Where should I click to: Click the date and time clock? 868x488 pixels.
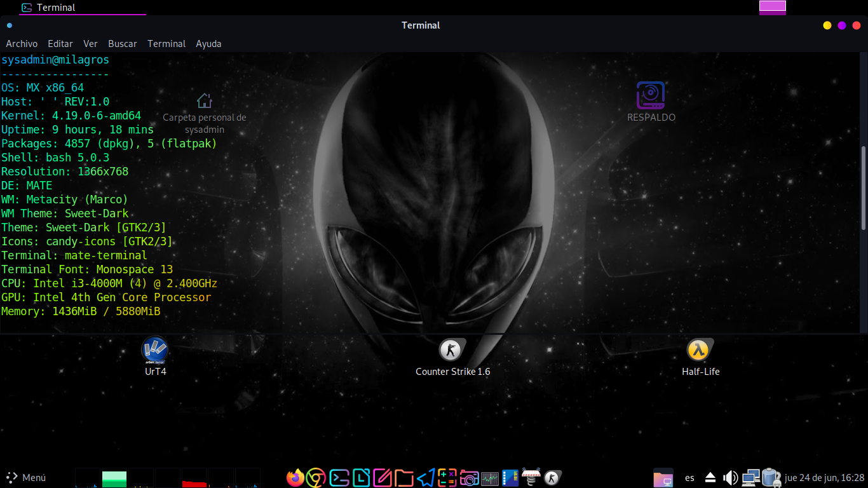[x=824, y=478]
